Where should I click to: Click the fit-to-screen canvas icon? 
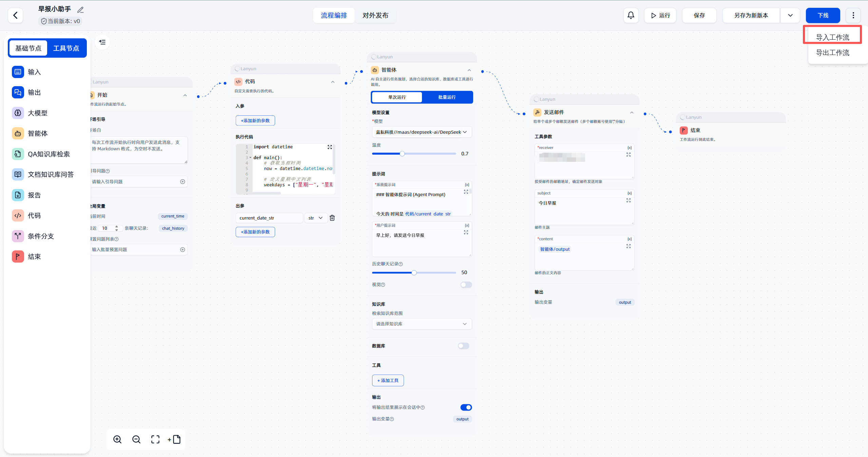point(155,439)
